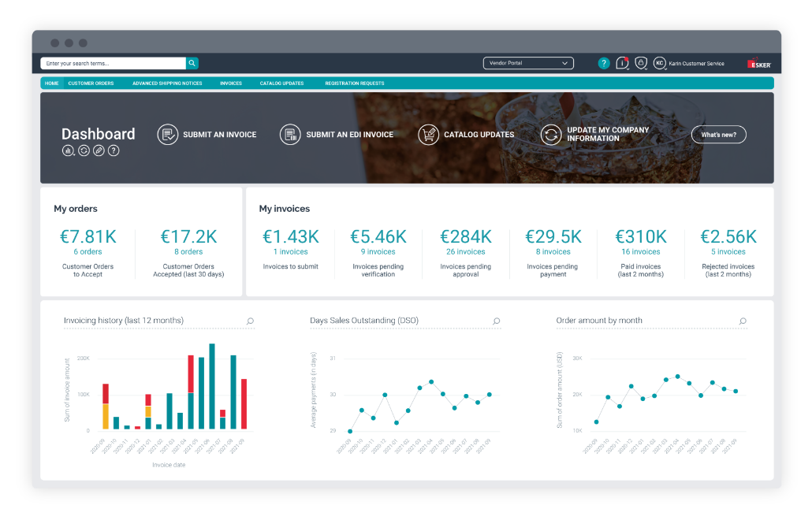The image size is (812, 520).
Task: Click the dashboard help question icon under title
Action: pyautogui.click(x=114, y=150)
